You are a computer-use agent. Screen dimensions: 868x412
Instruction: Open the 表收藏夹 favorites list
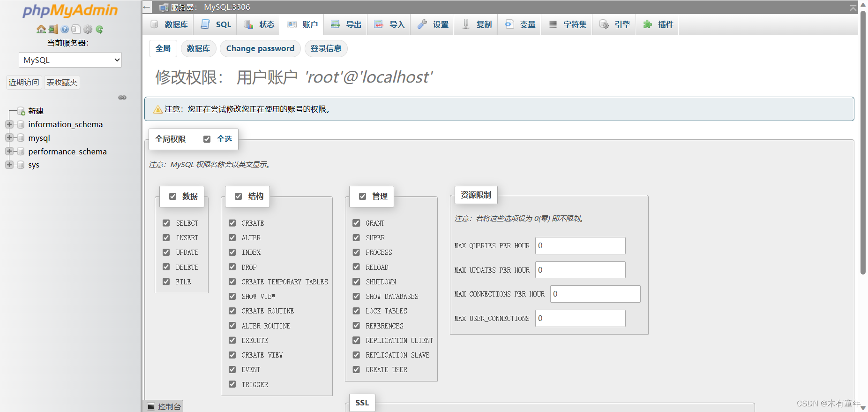click(62, 83)
